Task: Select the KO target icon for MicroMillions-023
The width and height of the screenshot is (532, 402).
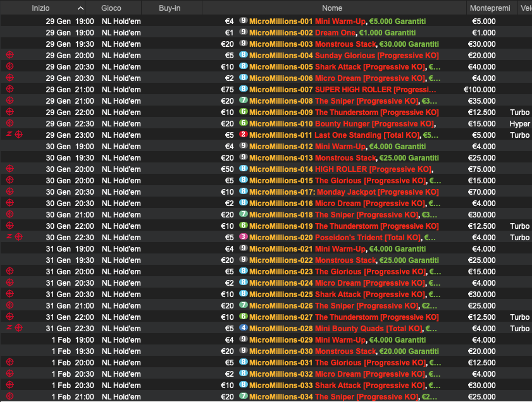Action: pos(10,271)
